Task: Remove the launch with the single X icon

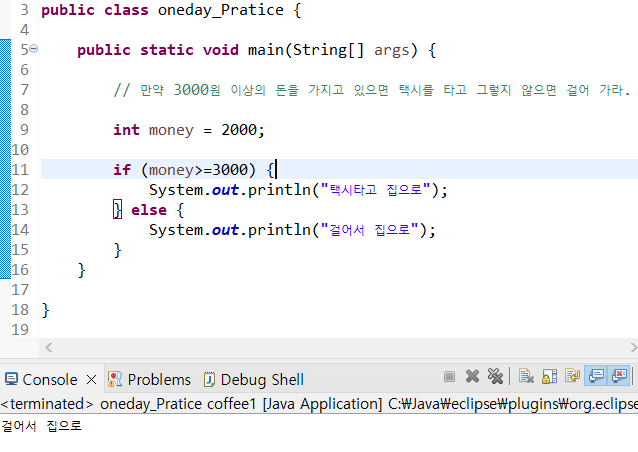Action: point(472,377)
